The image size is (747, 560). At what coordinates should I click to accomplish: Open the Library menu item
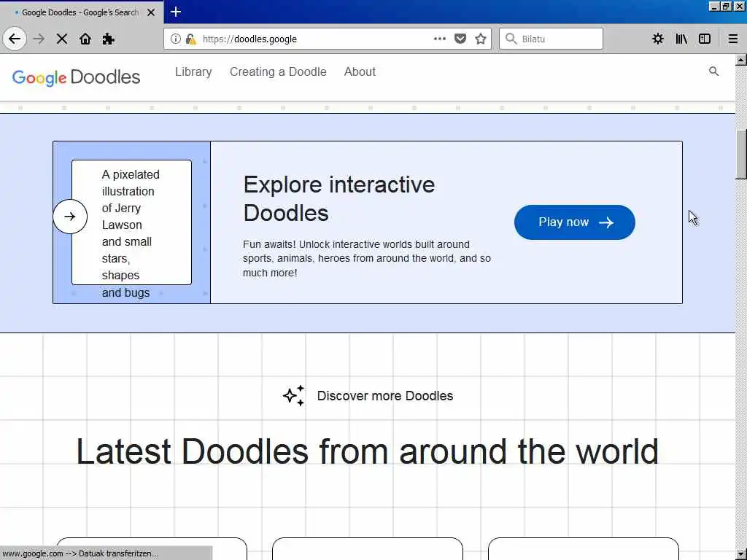click(193, 72)
